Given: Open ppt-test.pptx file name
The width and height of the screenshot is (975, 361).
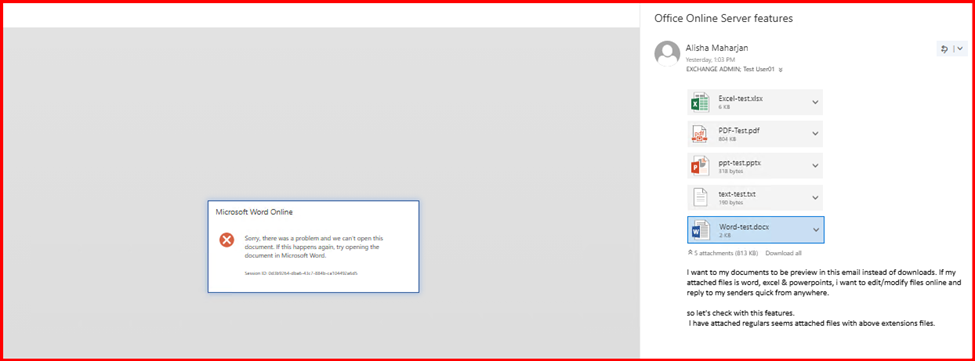Looking at the screenshot, I should 739,162.
